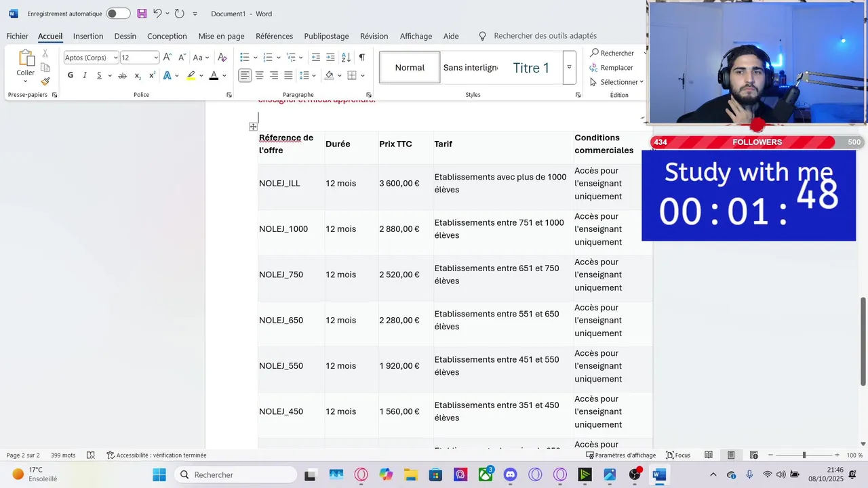868x488 pixels.
Task: Click the Cut scissors icon
Action: [x=45, y=53]
